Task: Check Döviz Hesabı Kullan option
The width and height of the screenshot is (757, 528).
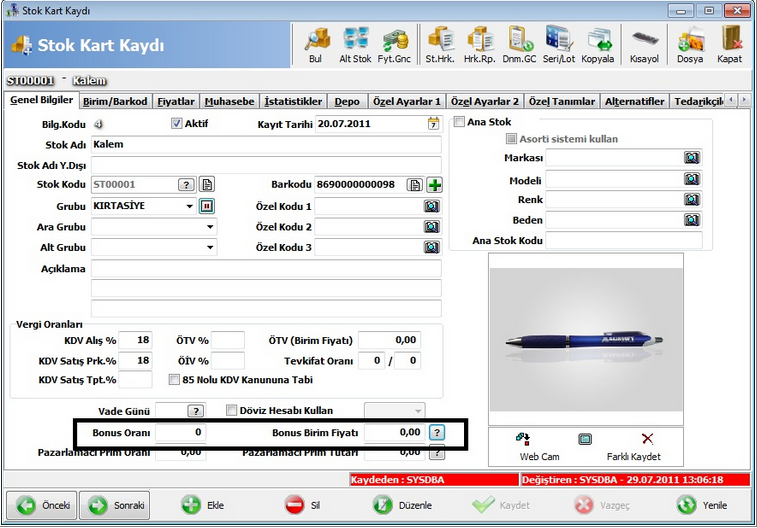Action: point(231,411)
